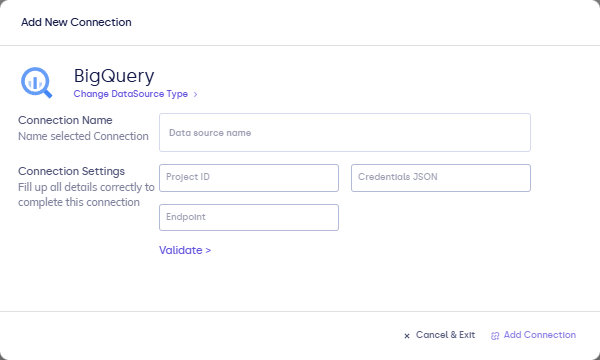Viewport: 600px width, 360px height.
Task: Click the 'Fill up all details correctly' text
Action: coord(86,195)
